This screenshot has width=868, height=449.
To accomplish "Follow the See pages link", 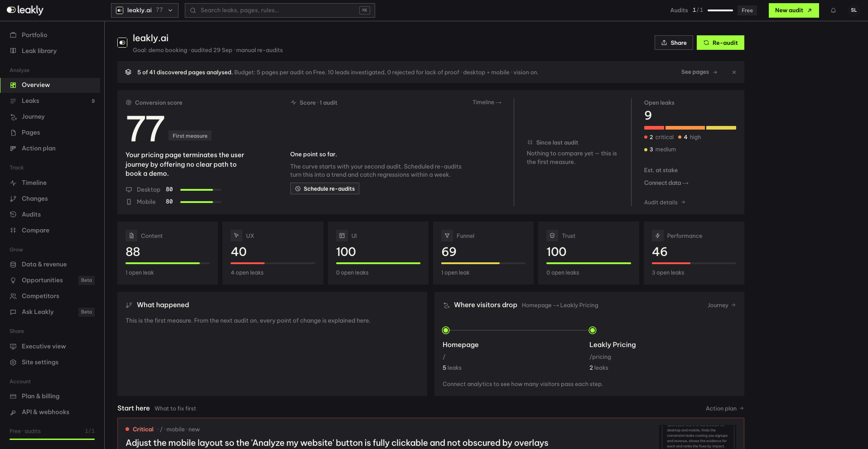I will point(699,72).
